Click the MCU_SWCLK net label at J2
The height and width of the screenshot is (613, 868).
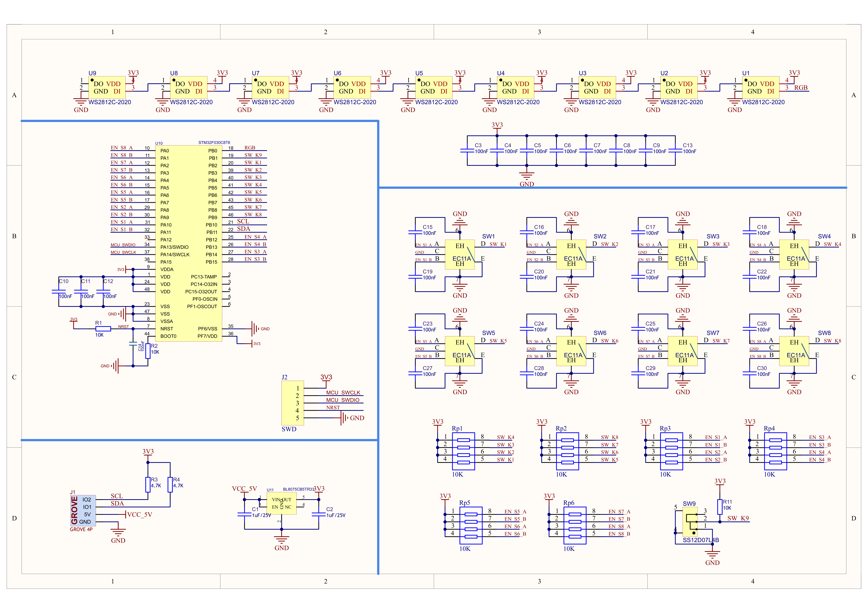tap(343, 393)
